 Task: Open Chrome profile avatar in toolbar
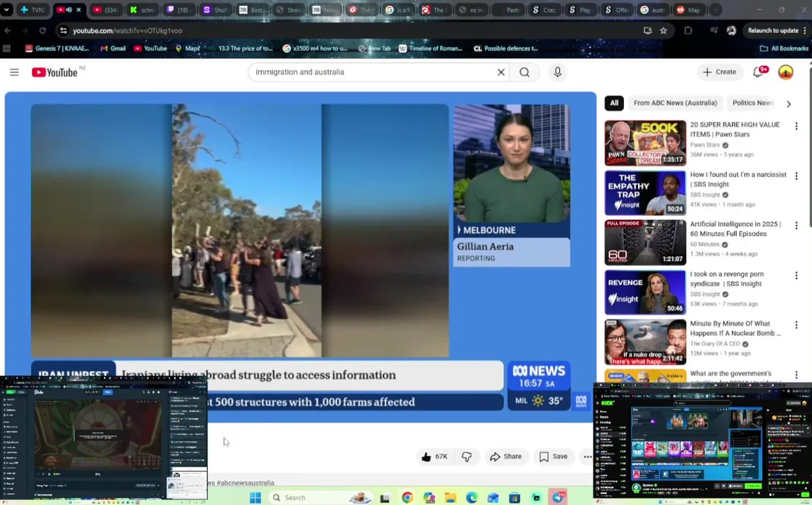coord(731,31)
